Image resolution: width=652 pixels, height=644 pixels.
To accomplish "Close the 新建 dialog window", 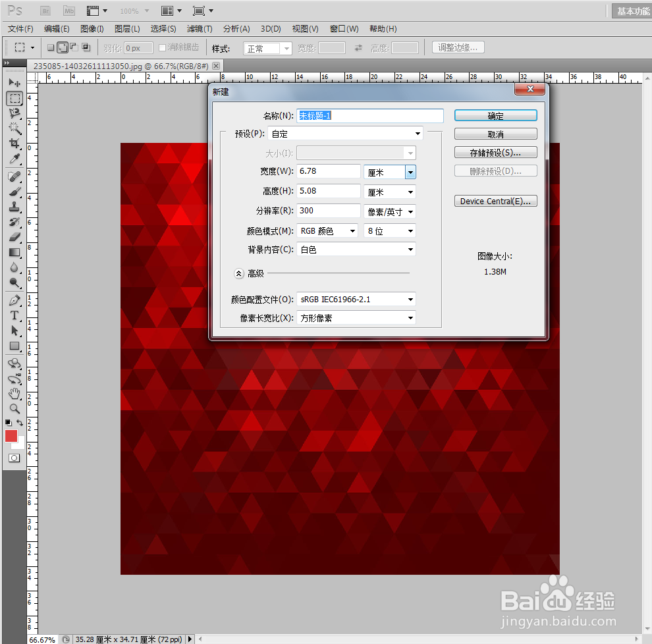I will tap(530, 89).
